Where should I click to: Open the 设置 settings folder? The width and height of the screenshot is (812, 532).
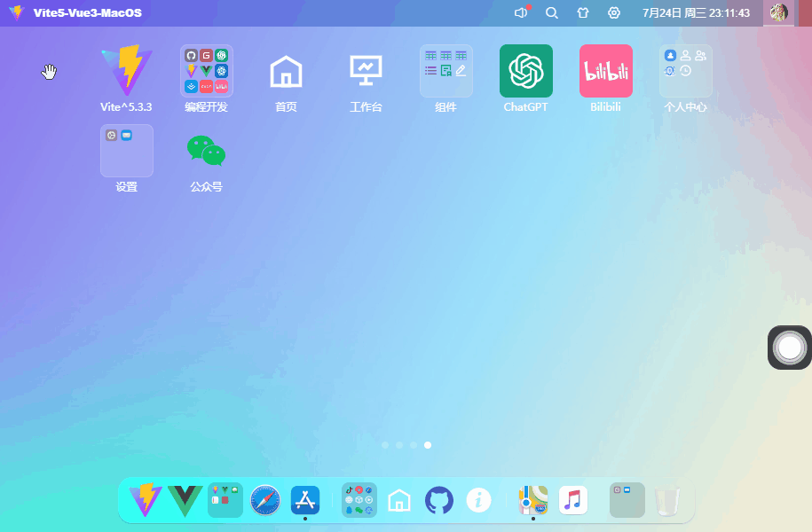click(127, 151)
